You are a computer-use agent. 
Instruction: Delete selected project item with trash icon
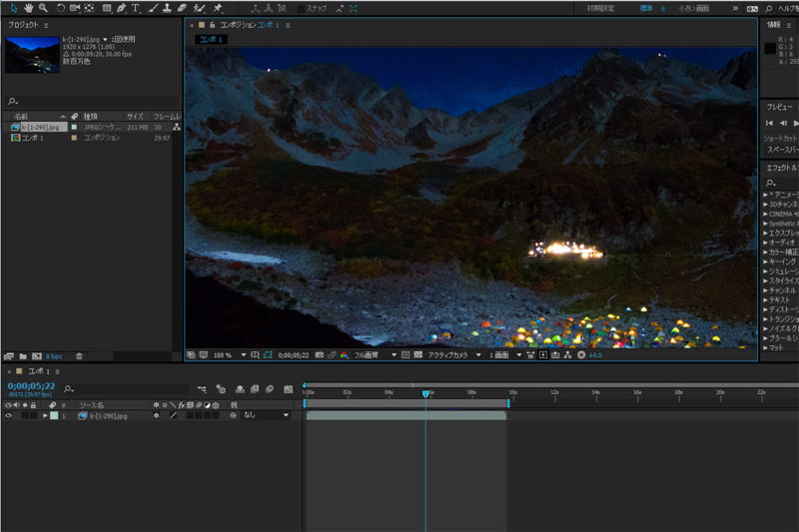point(79,356)
